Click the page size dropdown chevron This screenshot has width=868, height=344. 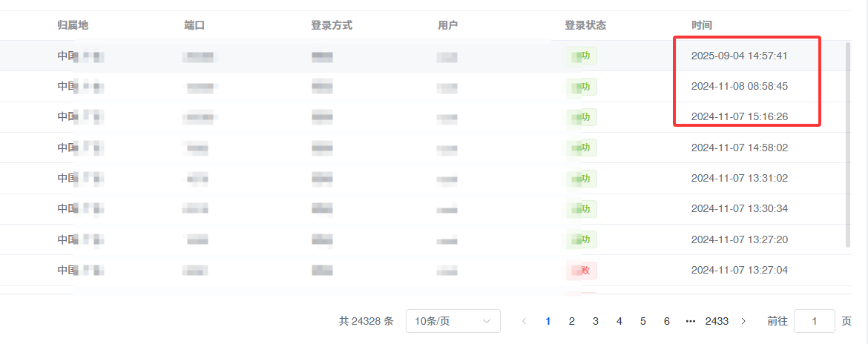487,321
